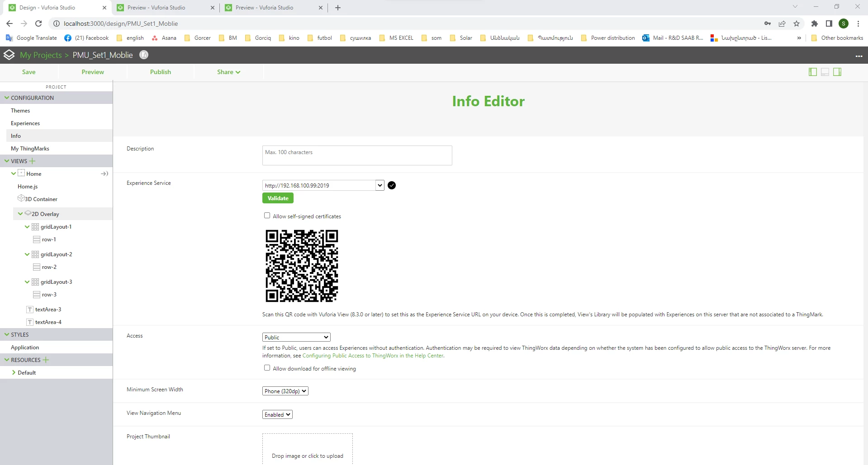The image size is (868, 465).
Task: Bookmark this page with star icon
Action: 797,23
